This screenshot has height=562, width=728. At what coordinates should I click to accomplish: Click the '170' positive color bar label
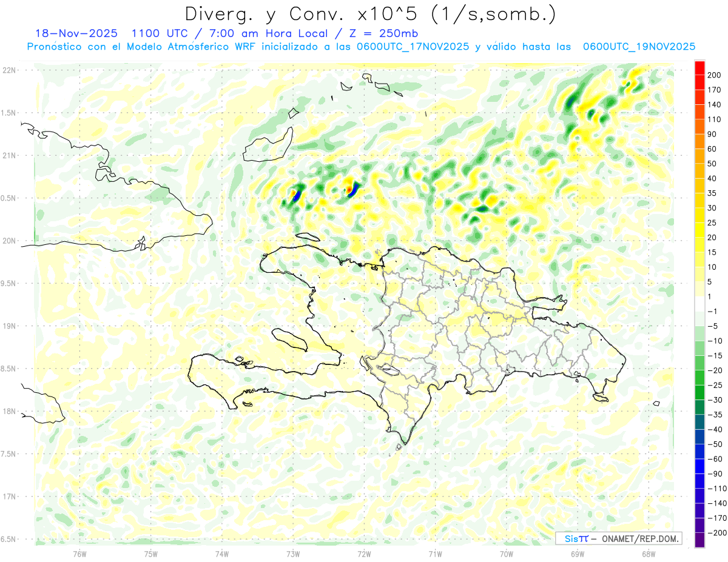click(x=714, y=90)
